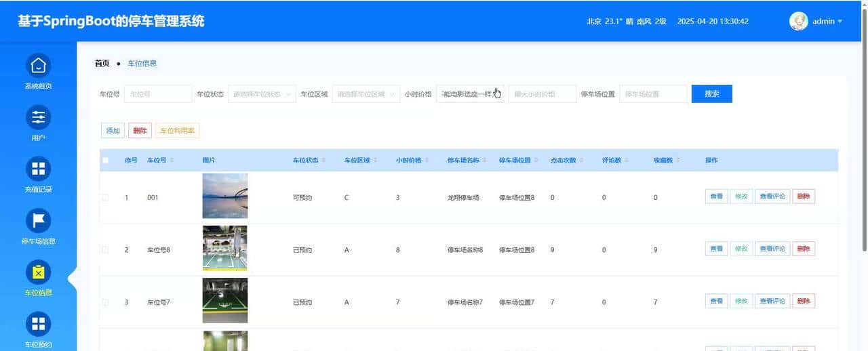
Task: Select 车位信息 icon in sidebar
Action: tap(38, 272)
